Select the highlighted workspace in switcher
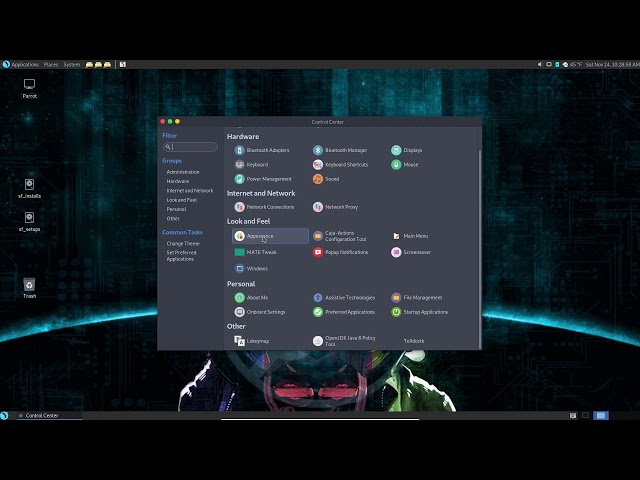Image resolution: width=640 pixels, height=480 pixels. tap(601, 416)
